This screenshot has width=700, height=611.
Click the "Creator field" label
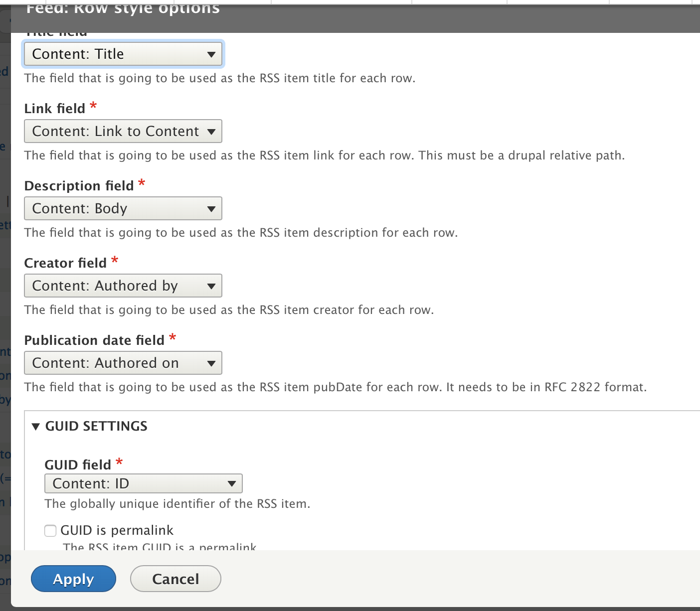[65, 263]
